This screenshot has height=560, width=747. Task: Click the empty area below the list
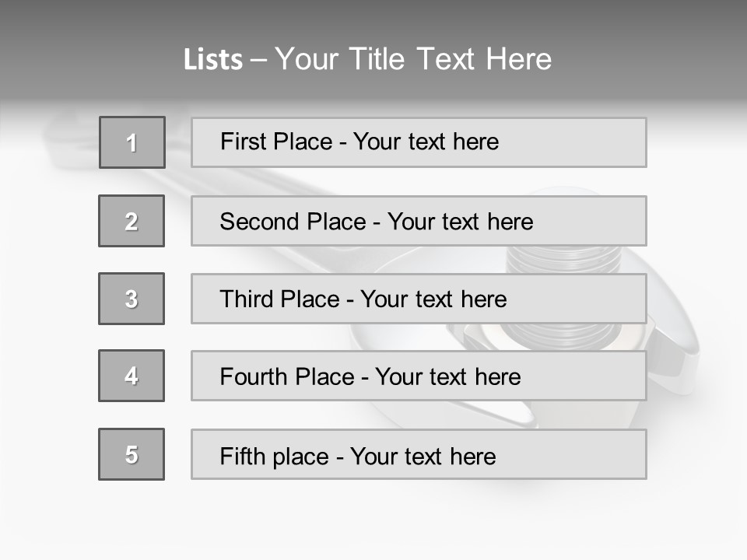373,521
